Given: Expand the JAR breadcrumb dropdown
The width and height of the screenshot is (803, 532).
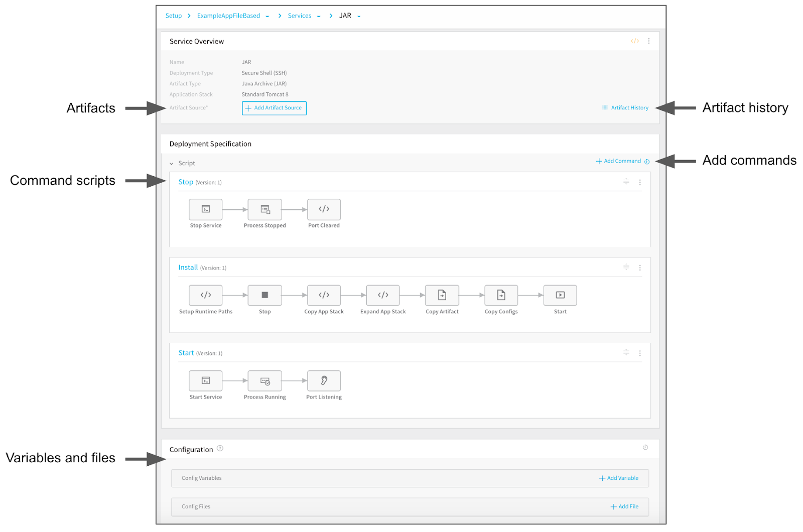Looking at the screenshot, I should coord(359,16).
